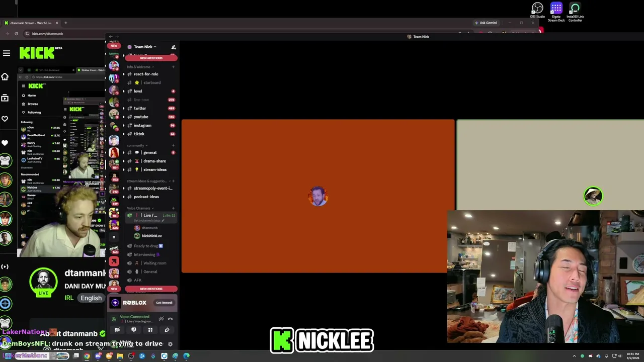Select the dtanmanb Stream browser tab
This screenshot has height=362, width=644.
point(31,23)
